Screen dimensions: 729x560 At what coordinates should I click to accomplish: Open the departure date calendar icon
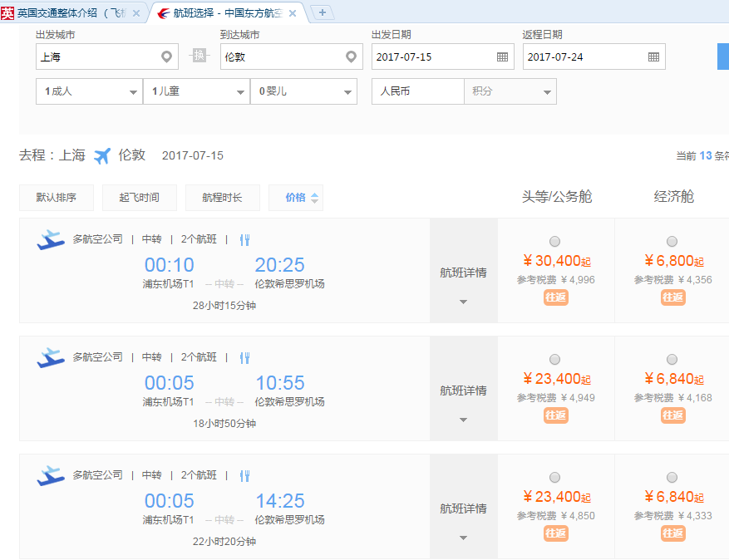(x=502, y=57)
